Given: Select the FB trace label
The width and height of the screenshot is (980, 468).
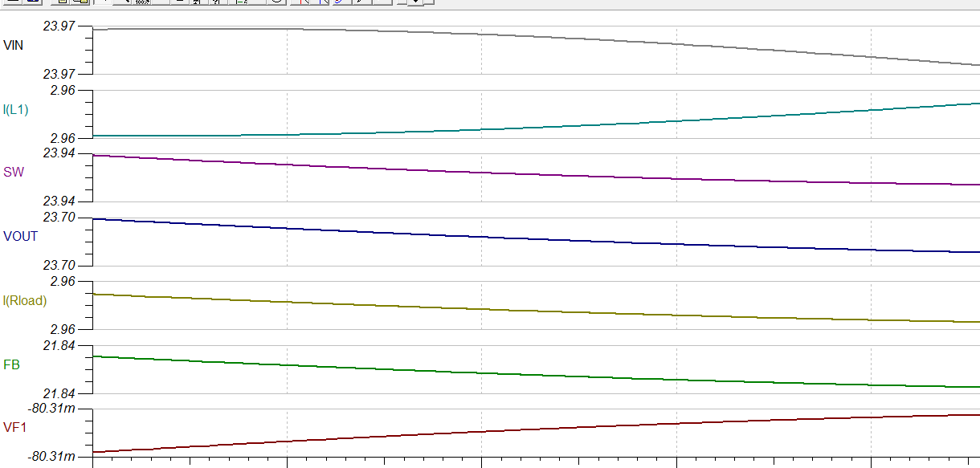Looking at the screenshot, I should [12, 364].
